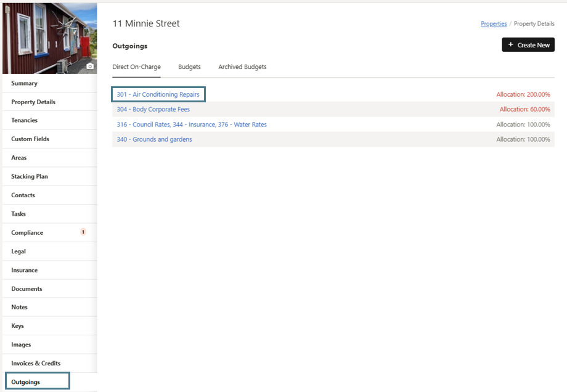Switch to the Archived Budgets tab

click(x=242, y=67)
